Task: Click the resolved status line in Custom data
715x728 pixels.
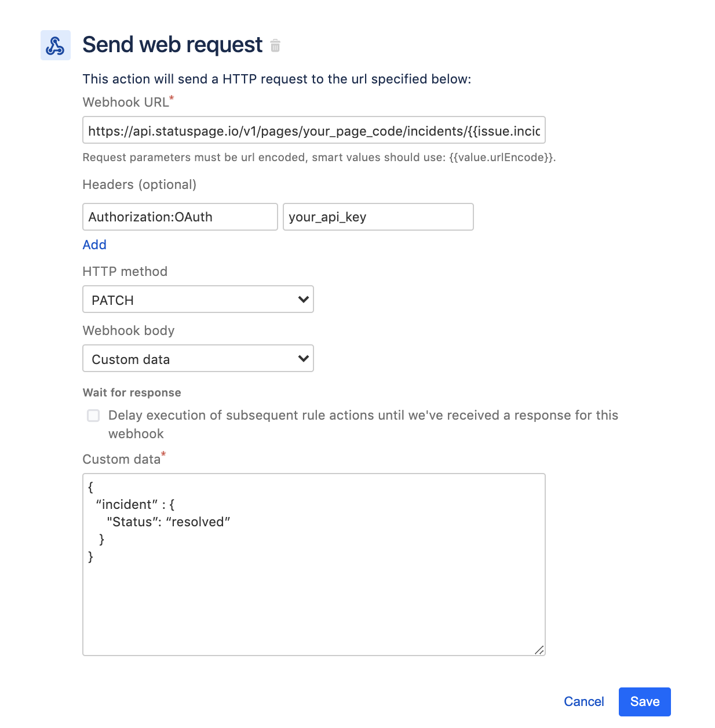Action: point(167,522)
